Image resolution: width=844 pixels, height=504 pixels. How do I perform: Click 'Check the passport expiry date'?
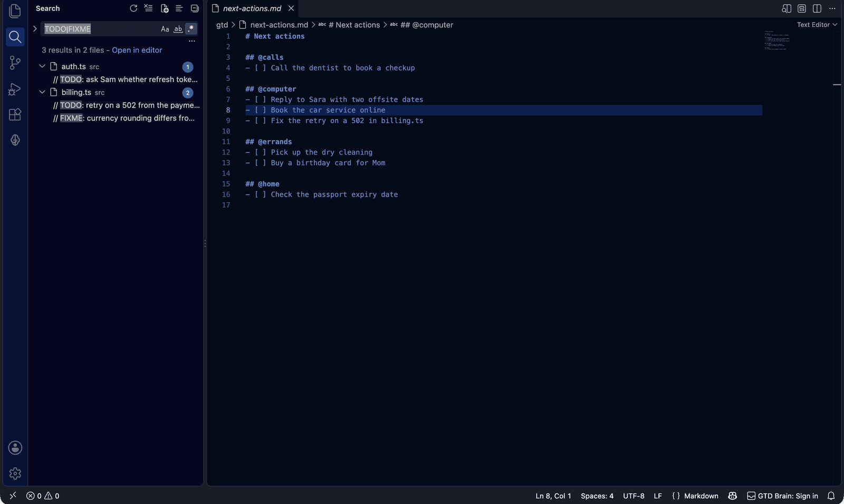point(334,195)
